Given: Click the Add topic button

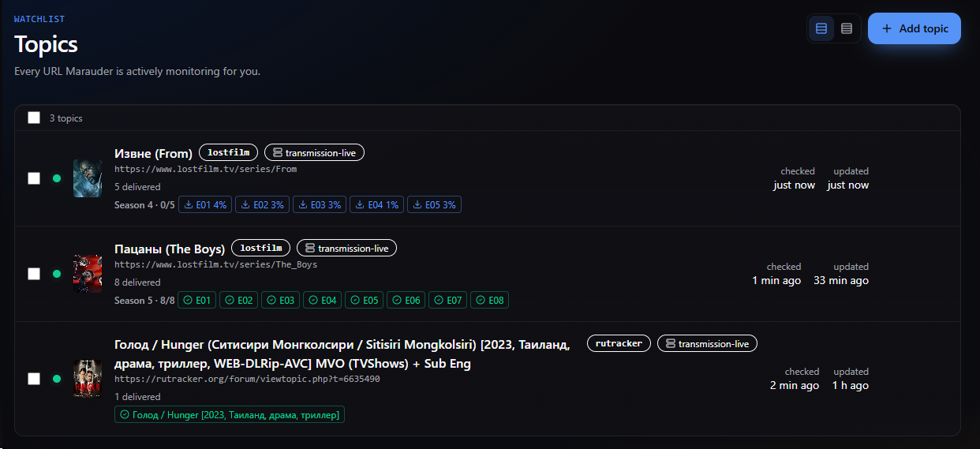Looking at the screenshot, I should 915,28.
